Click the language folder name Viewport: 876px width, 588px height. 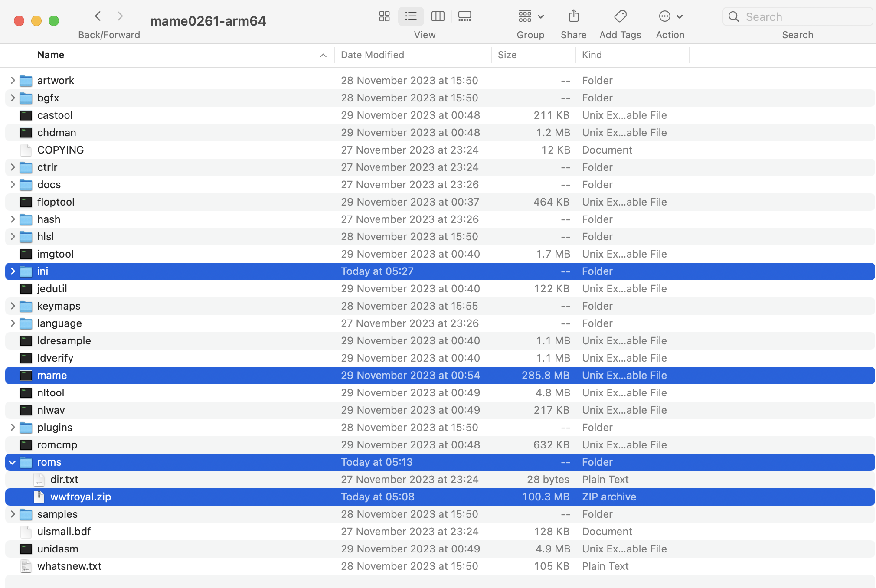tap(59, 323)
